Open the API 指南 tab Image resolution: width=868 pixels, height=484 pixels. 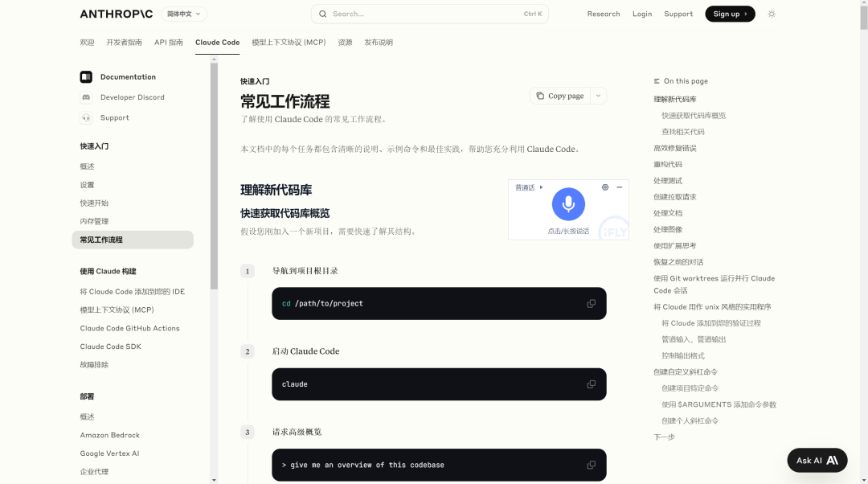pyautogui.click(x=168, y=42)
